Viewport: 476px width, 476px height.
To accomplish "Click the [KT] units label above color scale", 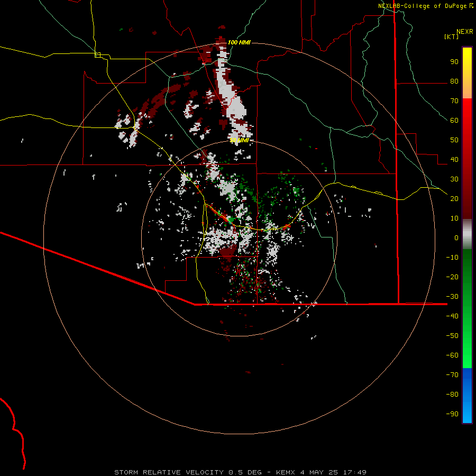I will point(452,36).
